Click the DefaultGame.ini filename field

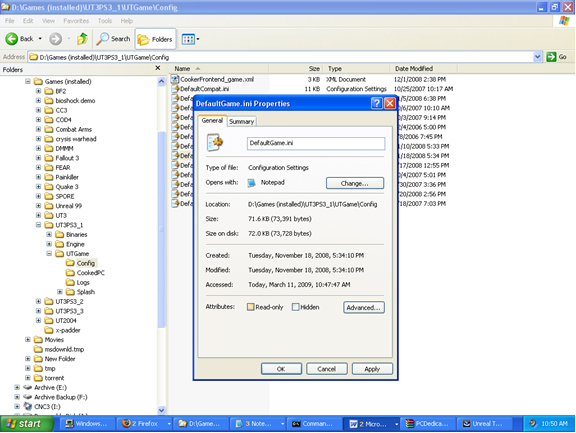316,143
